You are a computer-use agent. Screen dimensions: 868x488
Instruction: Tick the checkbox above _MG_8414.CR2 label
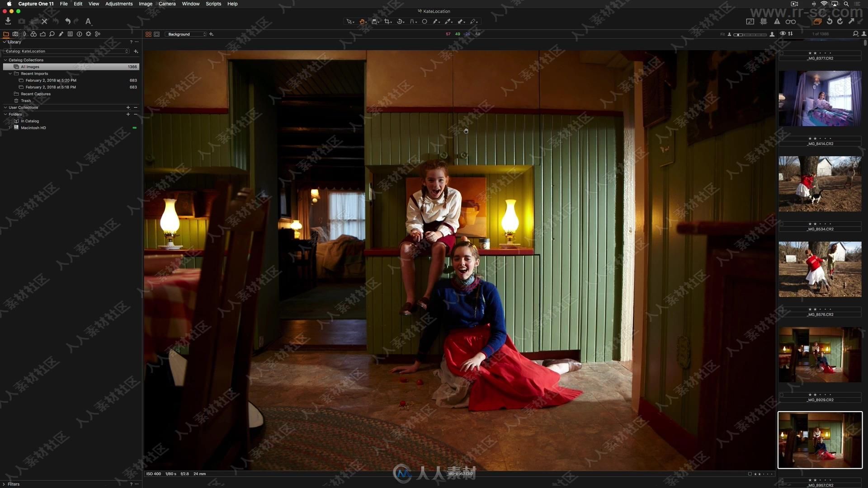[781, 139]
